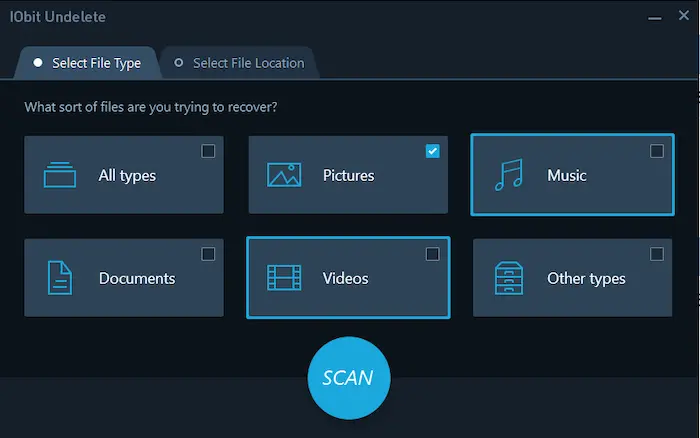Tick the Music checkbox
Screen dimensions: 700x438
657,151
